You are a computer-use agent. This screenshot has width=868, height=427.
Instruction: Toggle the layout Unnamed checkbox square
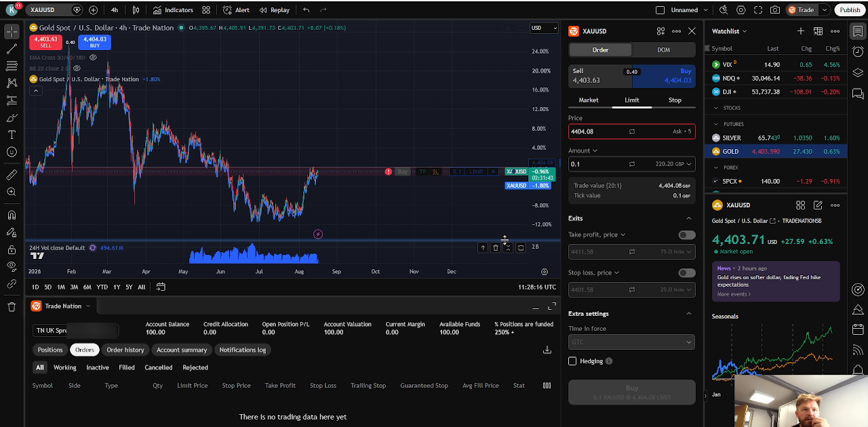point(660,10)
